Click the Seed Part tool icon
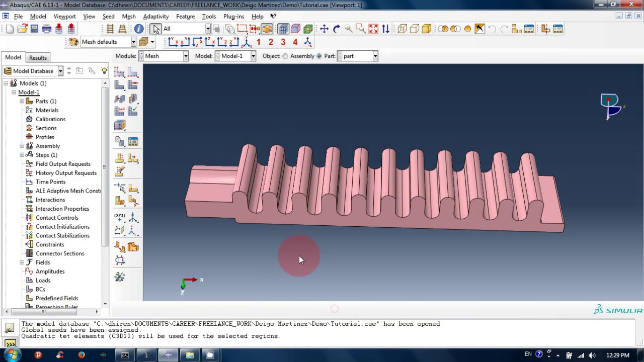 119,72
